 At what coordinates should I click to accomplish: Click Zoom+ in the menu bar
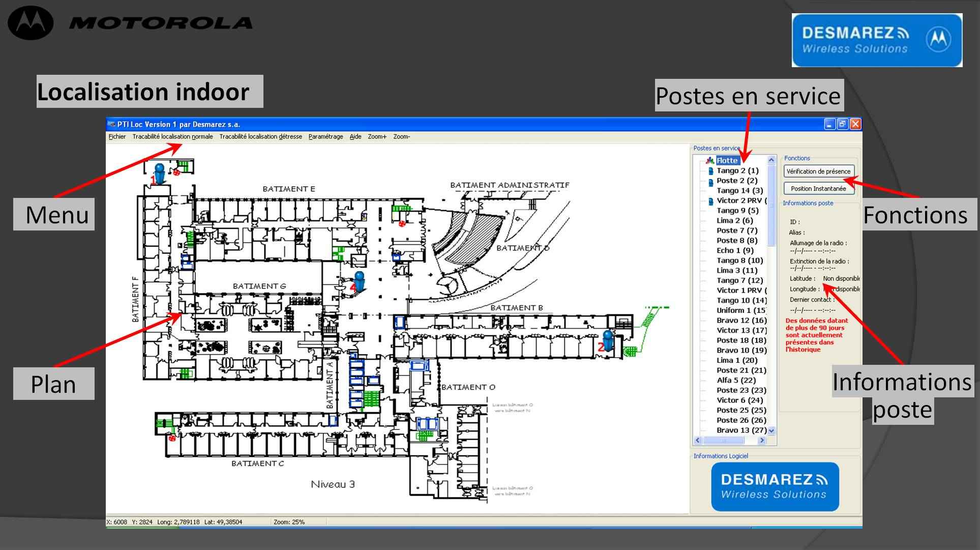(377, 137)
